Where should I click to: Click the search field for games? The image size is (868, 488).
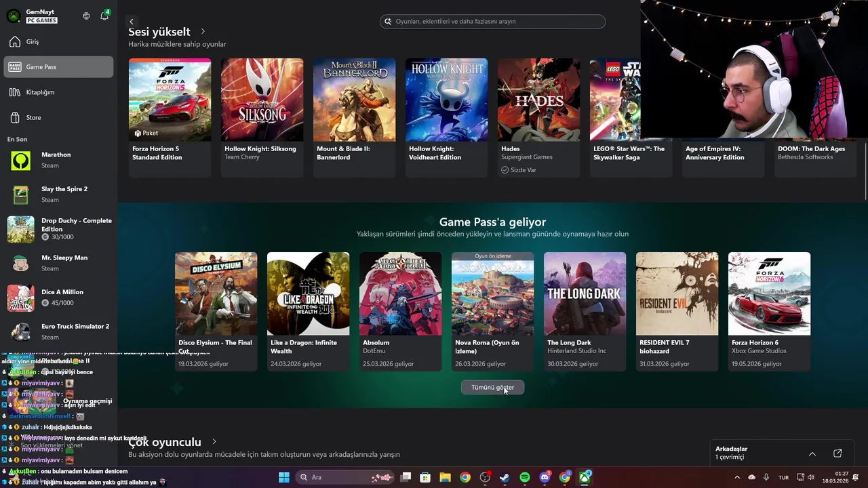[x=492, y=22]
